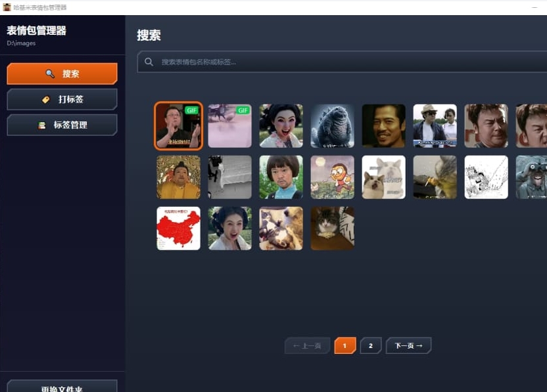Type in the 搜索表情包名称或标签 search field
The width and height of the screenshot is (547, 392).
point(342,62)
